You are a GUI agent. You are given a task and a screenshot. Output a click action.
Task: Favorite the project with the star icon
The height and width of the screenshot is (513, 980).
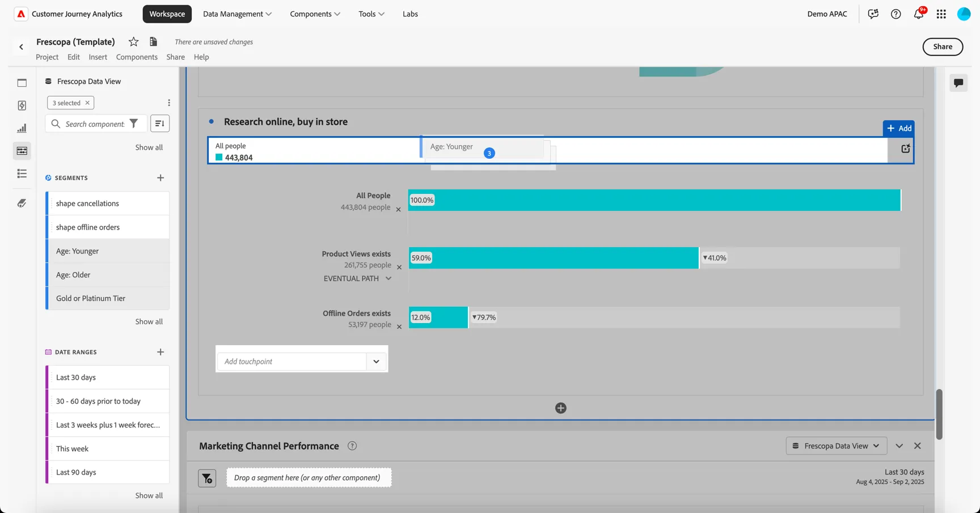point(133,41)
